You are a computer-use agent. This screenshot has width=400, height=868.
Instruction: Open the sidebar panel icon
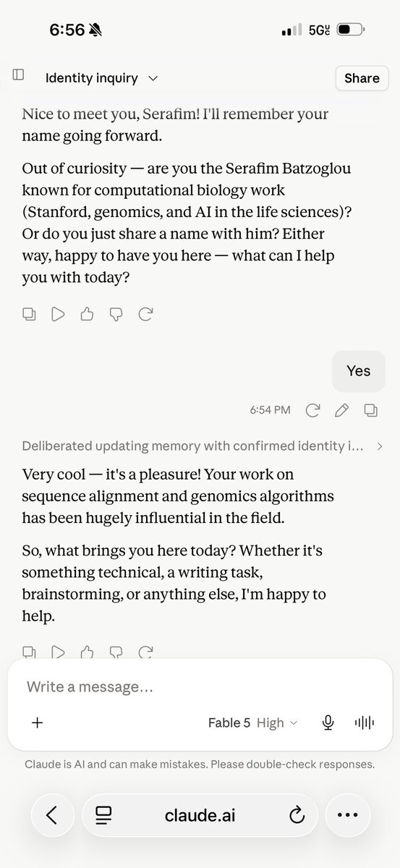click(19, 75)
